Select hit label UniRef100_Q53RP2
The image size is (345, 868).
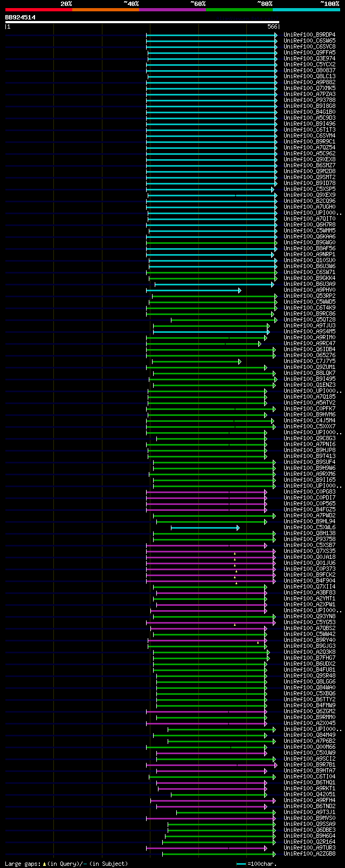click(x=309, y=296)
